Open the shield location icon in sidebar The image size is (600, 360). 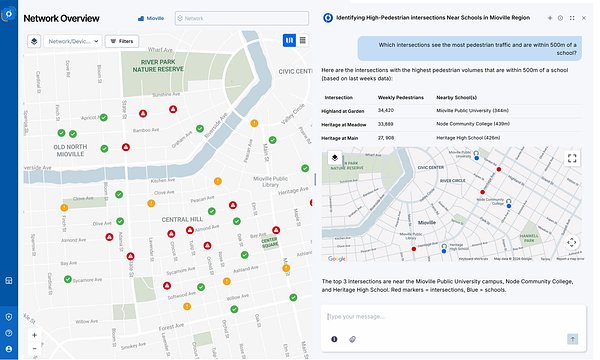(9, 317)
